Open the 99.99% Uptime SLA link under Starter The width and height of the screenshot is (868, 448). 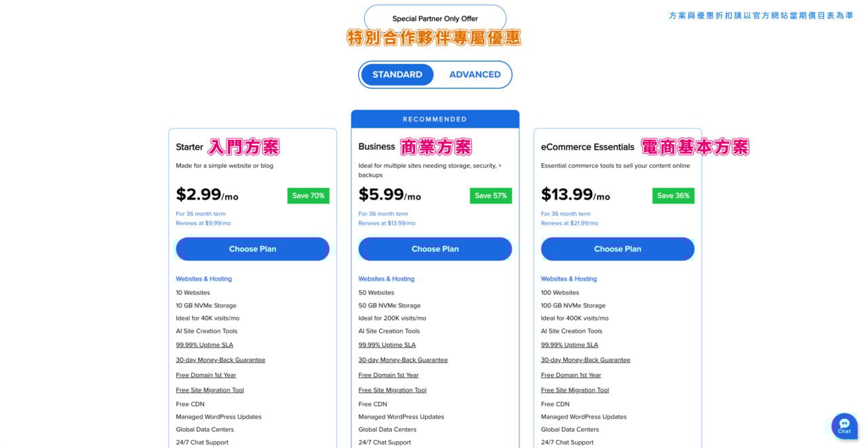(x=205, y=345)
